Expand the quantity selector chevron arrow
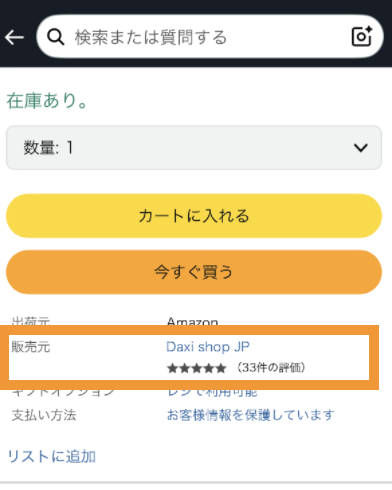The height and width of the screenshot is (490, 392). click(361, 148)
